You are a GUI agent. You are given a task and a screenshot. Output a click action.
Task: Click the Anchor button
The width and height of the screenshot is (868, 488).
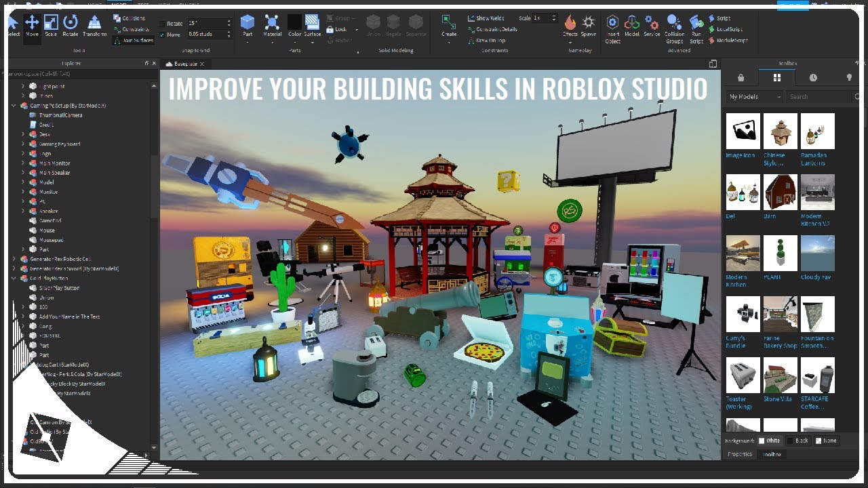tap(339, 40)
